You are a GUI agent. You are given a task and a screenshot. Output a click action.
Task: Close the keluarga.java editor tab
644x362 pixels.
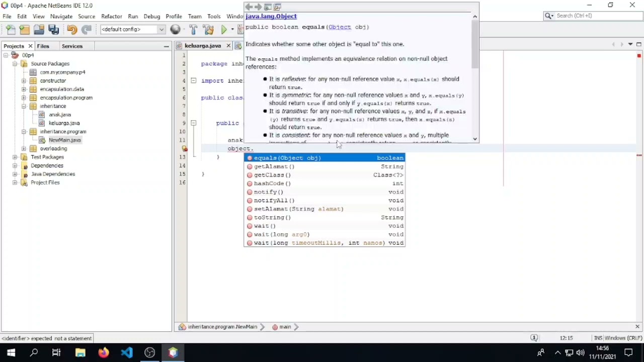(x=228, y=46)
